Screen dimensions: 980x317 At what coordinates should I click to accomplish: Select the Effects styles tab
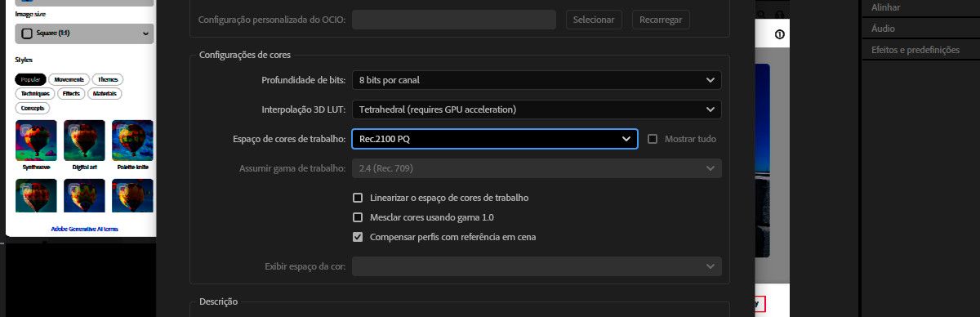click(x=71, y=94)
